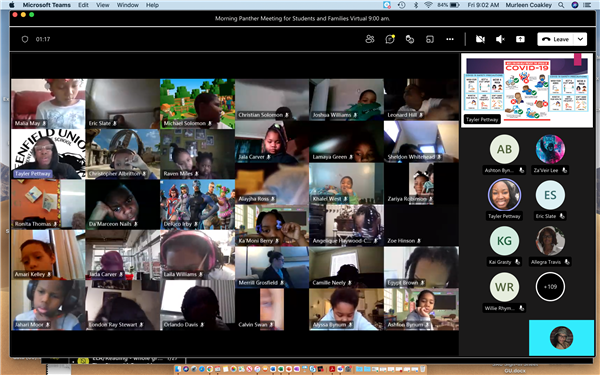Select the shared COVID-19 presentation thumbnail
Image resolution: width=600 pixels, height=375 pixels.
point(527,90)
